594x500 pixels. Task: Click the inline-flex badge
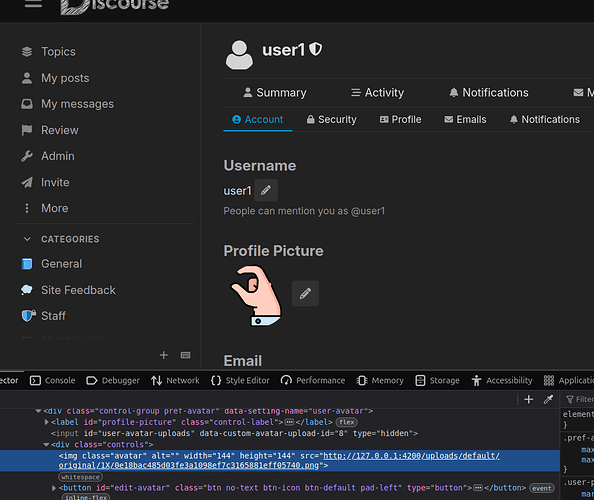click(x=86, y=497)
